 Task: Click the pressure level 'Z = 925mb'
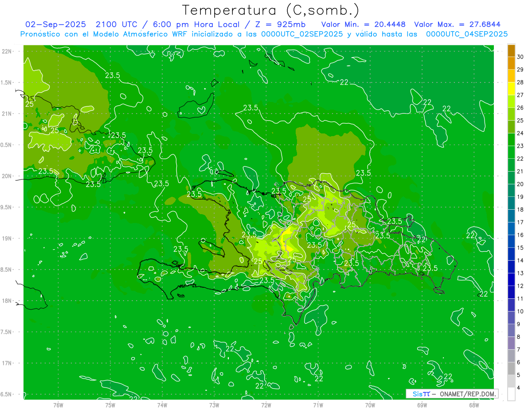281,24
